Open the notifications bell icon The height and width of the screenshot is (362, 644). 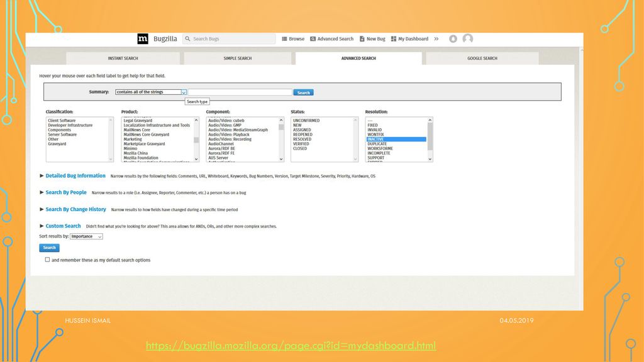coord(453,38)
